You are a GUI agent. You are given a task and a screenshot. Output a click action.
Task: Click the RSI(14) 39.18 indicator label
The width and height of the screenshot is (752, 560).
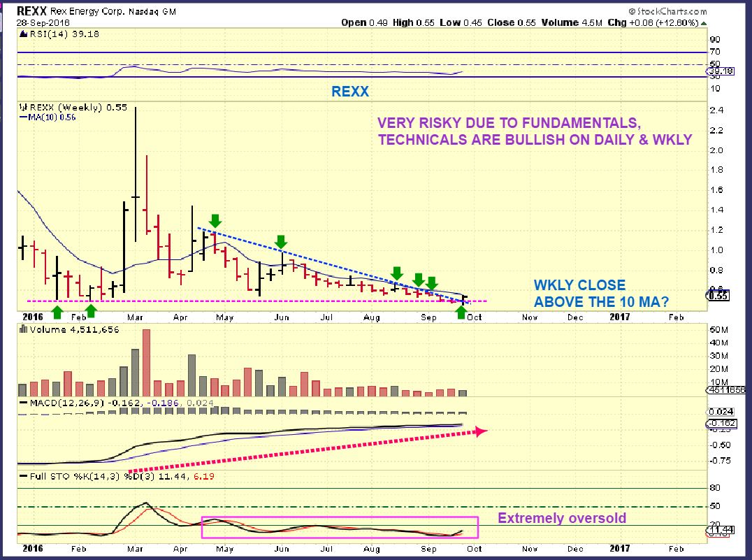pos(64,34)
